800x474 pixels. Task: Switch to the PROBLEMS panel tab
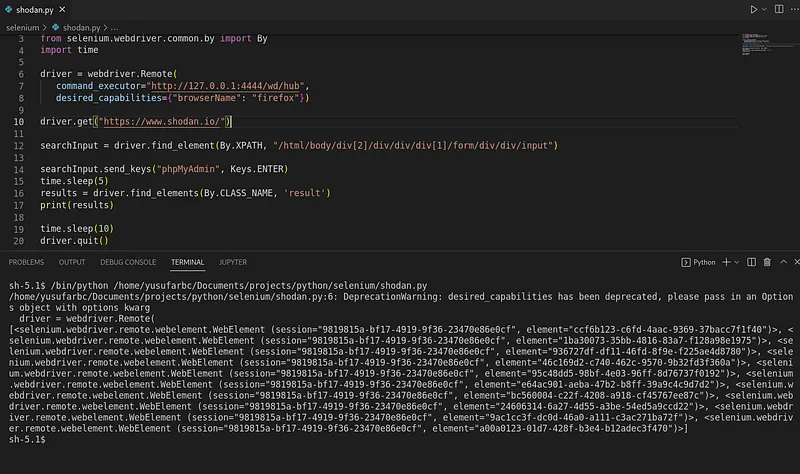(26, 262)
